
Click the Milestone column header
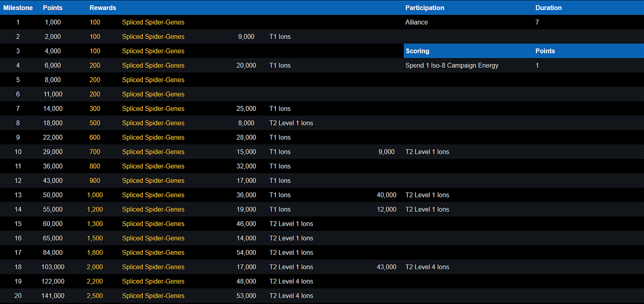click(18, 8)
